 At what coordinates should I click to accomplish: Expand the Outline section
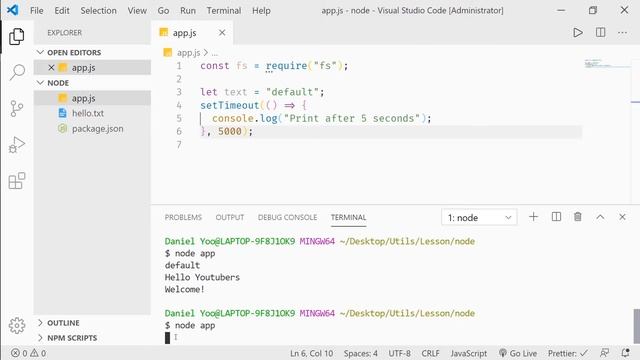[x=63, y=323]
